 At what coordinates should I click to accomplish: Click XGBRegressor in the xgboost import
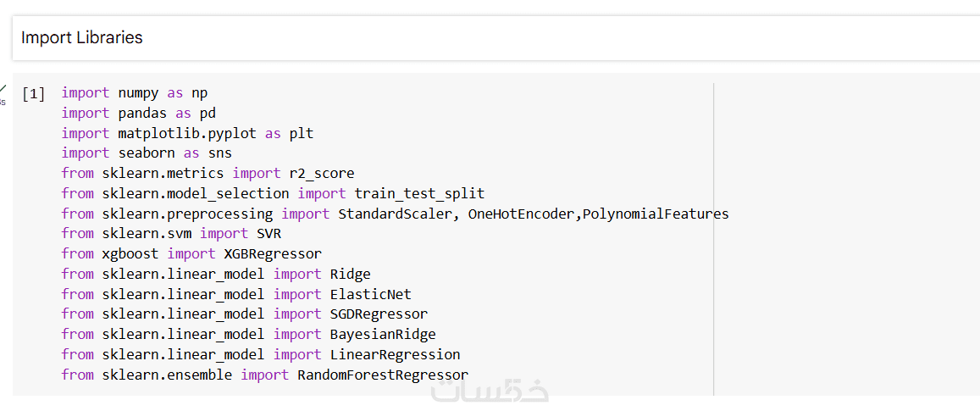click(273, 253)
